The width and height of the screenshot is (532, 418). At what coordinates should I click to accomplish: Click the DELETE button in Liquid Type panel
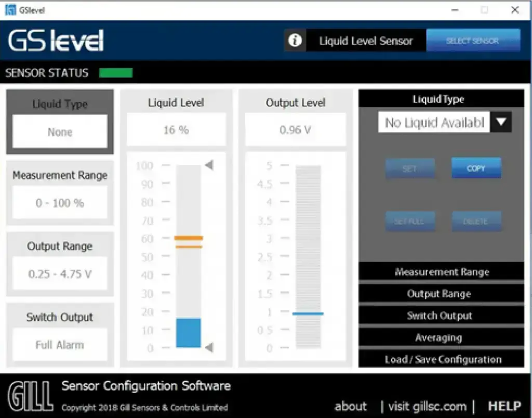476,221
